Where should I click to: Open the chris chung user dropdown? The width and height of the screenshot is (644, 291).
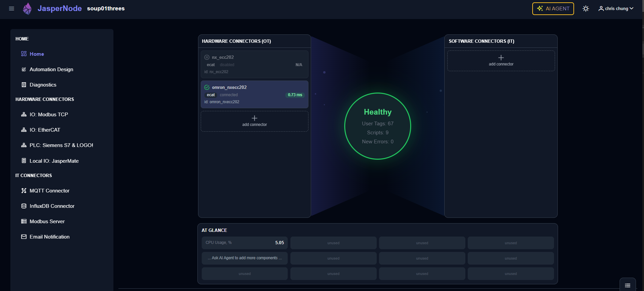coord(616,9)
